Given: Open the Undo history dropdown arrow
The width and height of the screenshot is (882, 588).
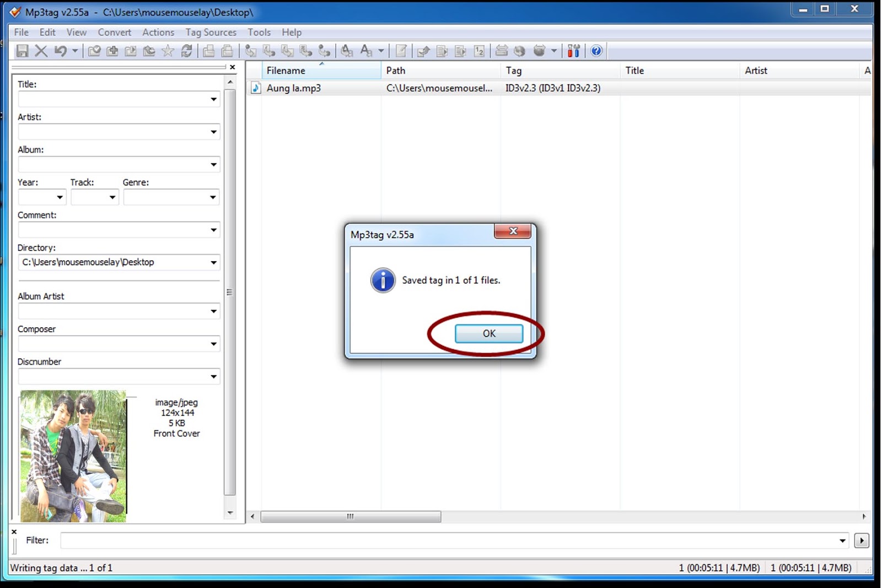Looking at the screenshot, I should tap(74, 51).
